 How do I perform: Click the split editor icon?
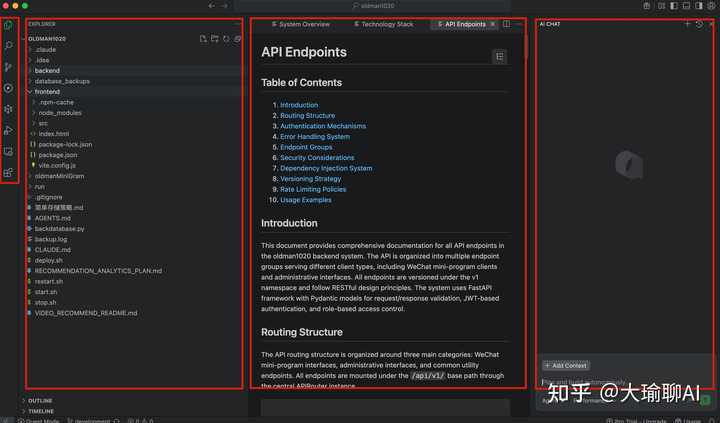point(506,24)
